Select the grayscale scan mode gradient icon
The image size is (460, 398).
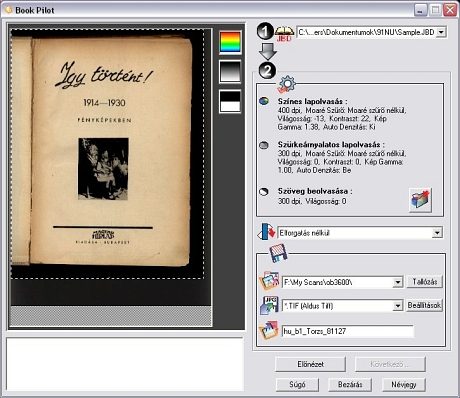(x=230, y=71)
